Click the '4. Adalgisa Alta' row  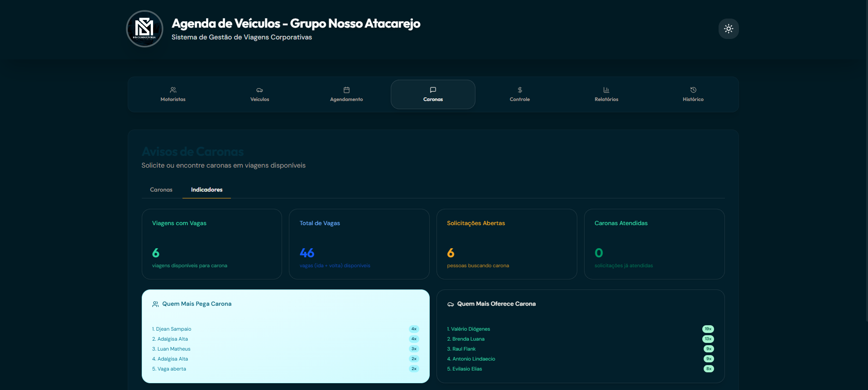[286, 359]
